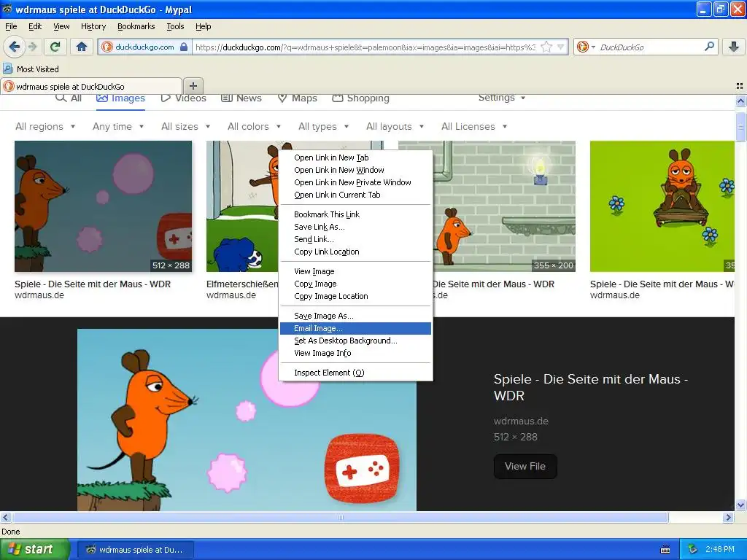Switch to the Videos results tab
Viewport: 747px width, 560px height.
183,98
